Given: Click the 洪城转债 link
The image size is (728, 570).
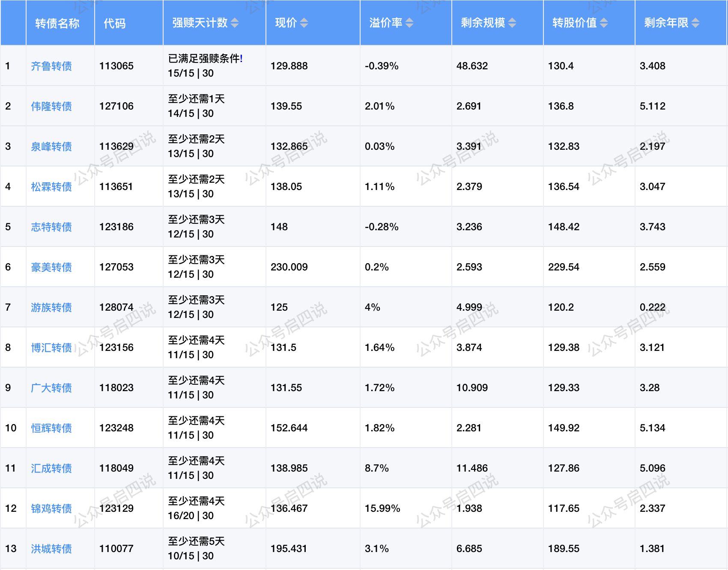Looking at the screenshot, I should click(x=51, y=549).
